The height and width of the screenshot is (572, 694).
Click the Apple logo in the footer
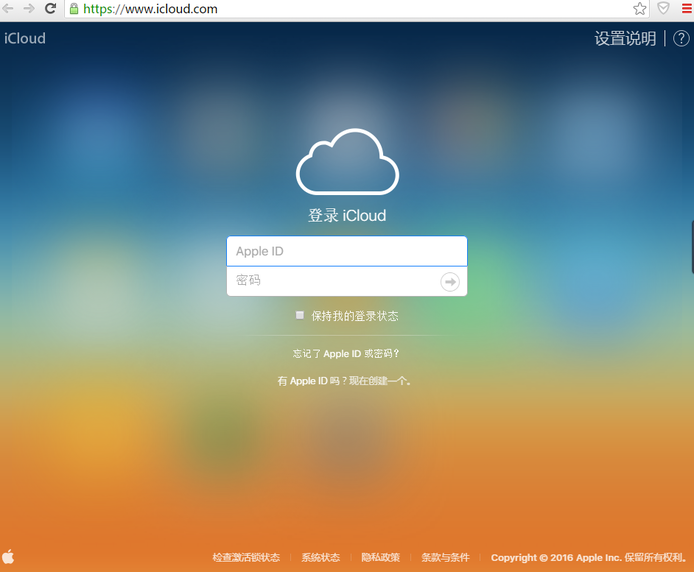click(x=9, y=557)
